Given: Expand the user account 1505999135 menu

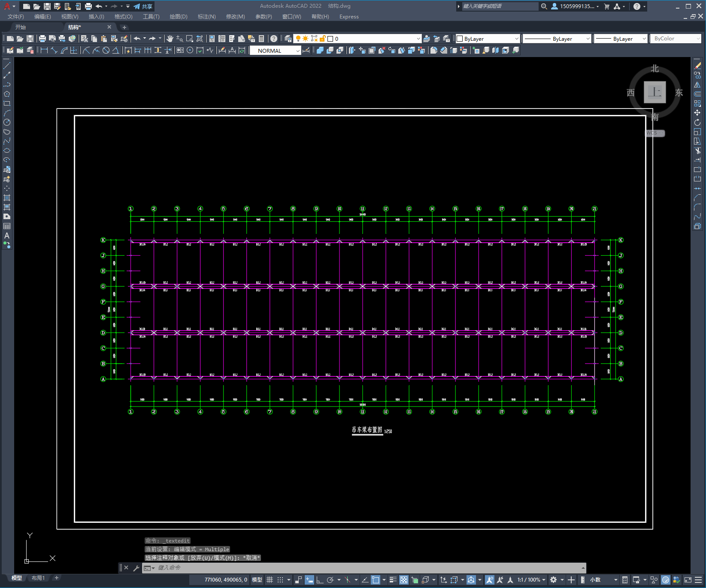Looking at the screenshot, I should coord(575,6).
